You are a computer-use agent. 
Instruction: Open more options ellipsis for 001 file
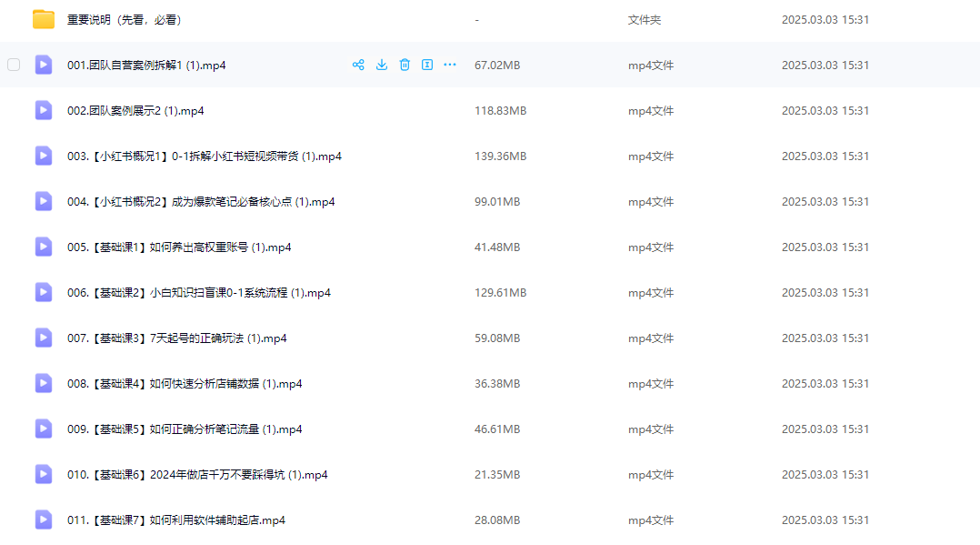[450, 65]
